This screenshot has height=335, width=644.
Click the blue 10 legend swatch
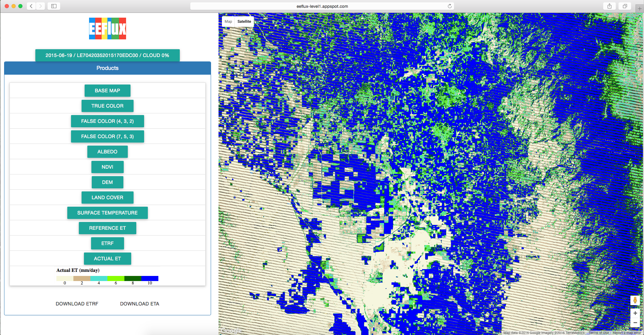coord(150,278)
